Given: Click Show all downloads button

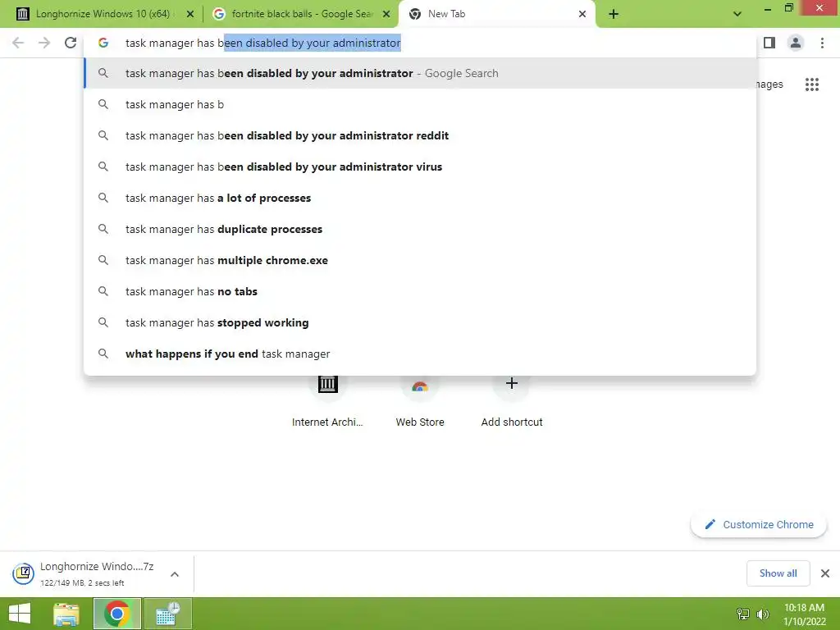Looking at the screenshot, I should (778, 573).
